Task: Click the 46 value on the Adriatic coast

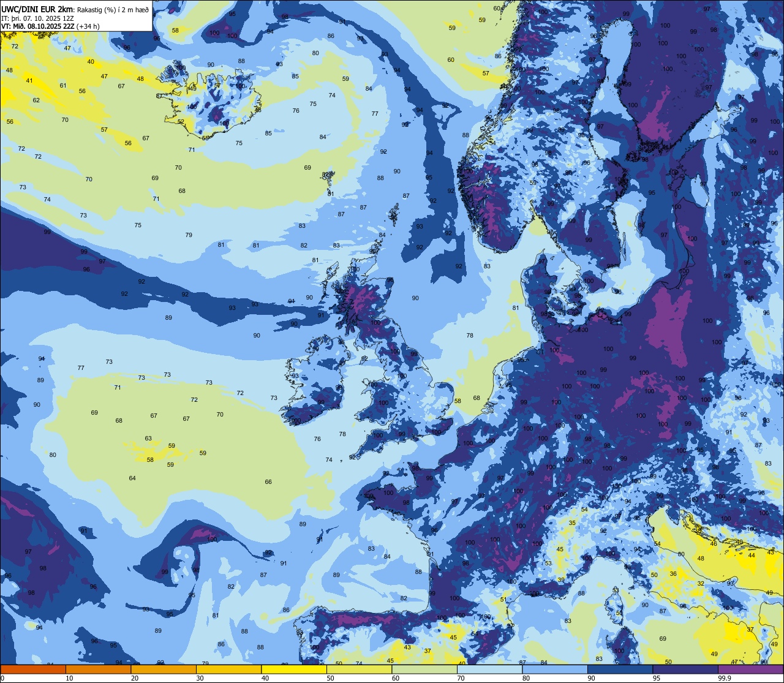Action: pos(714,543)
